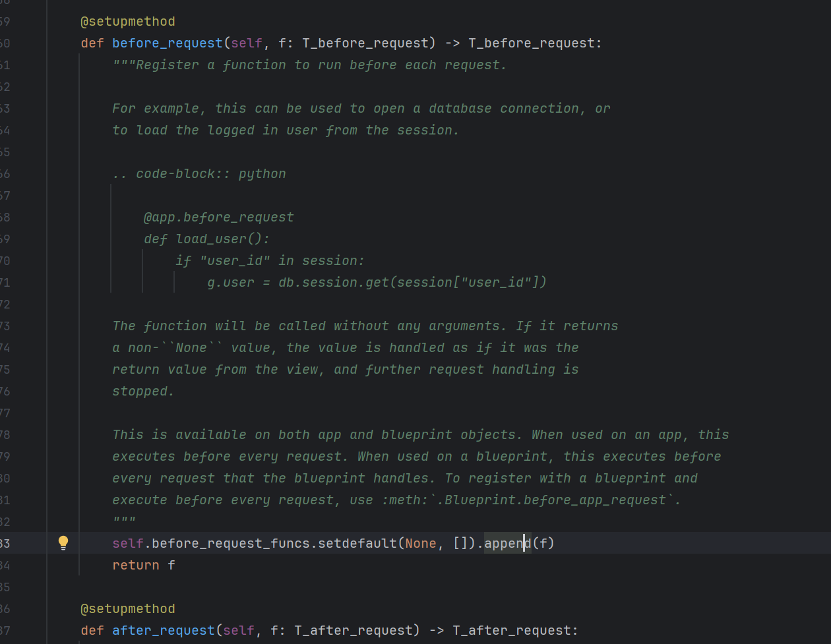Click the 'code-block:: python' docstring line
Screen dimensions: 831x644
[x=199, y=174]
